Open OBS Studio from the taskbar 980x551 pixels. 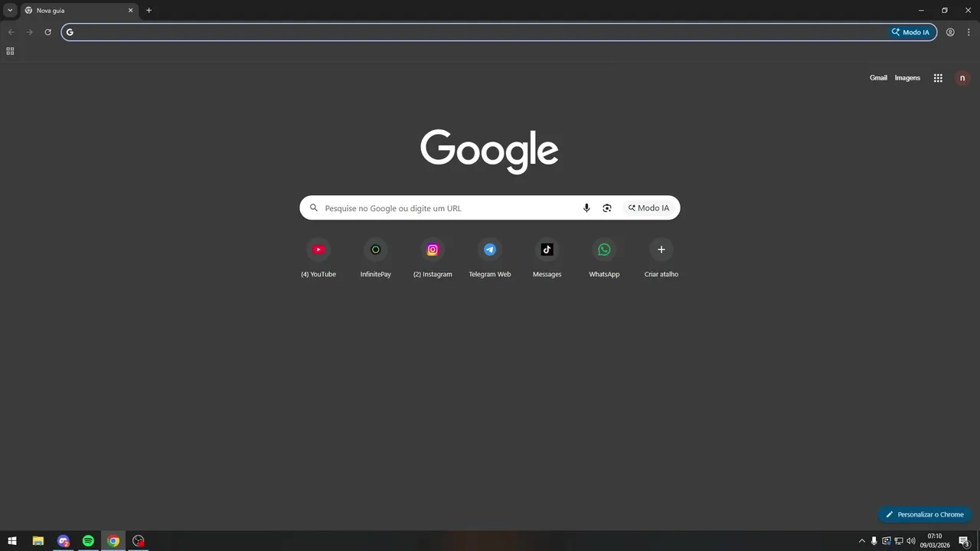[x=139, y=541]
